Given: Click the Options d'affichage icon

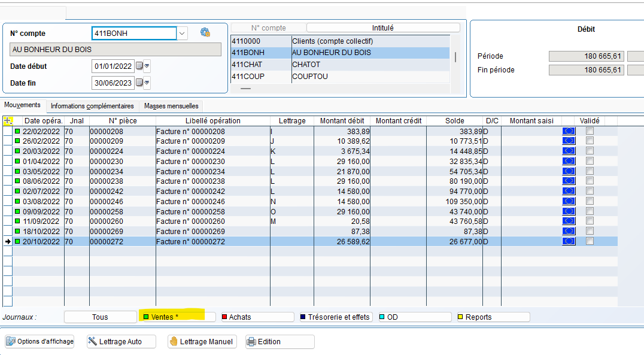Looking at the screenshot, I should click(x=10, y=342).
